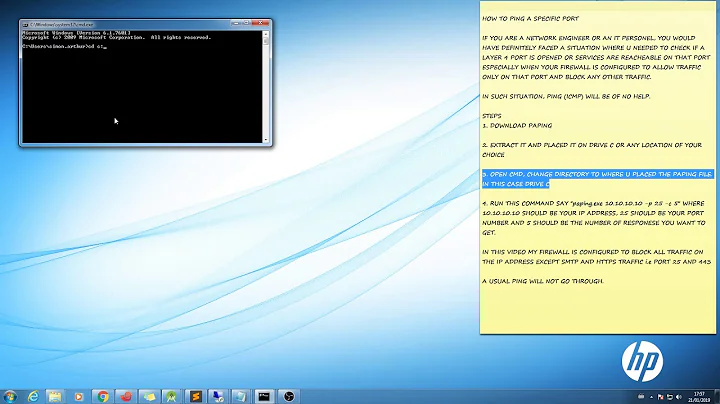The width and height of the screenshot is (720, 404).
Task: Click scroll down arrow in Command Prompt
Action: [x=265, y=140]
